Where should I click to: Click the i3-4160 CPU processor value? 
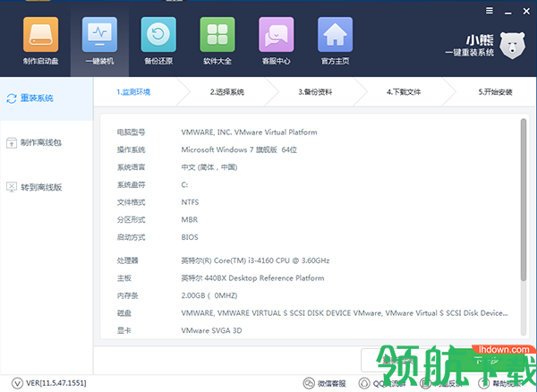click(255, 260)
